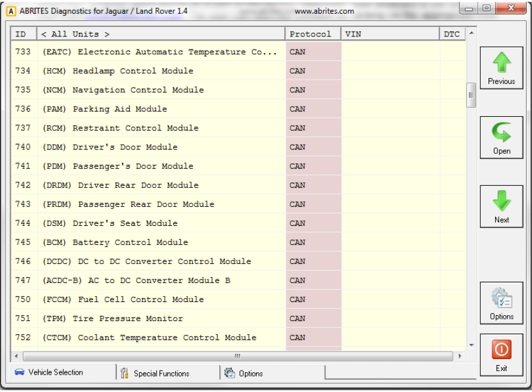Click the Special Functions tools icon
The width and height of the screenshot is (532, 392).
click(x=125, y=374)
